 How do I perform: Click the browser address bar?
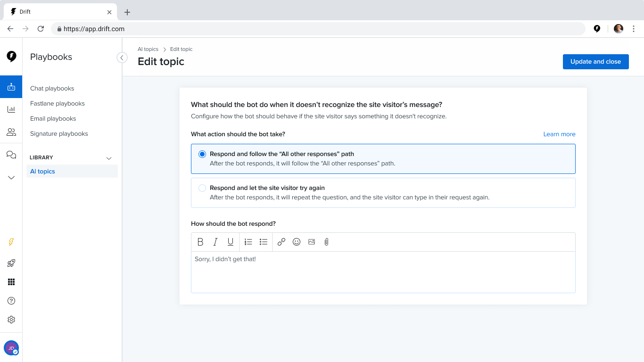(x=318, y=29)
